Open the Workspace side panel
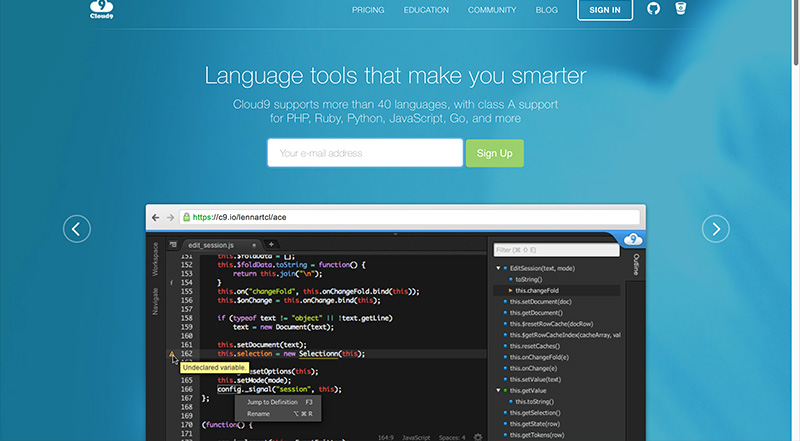Screen dimensions: 800x441 pyautogui.click(x=155, y=260)
